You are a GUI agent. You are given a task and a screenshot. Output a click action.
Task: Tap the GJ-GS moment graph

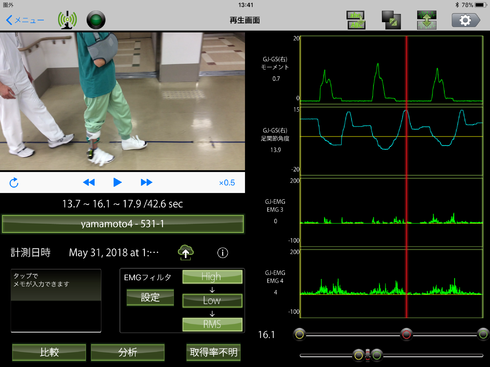click(x=392, y=70)
